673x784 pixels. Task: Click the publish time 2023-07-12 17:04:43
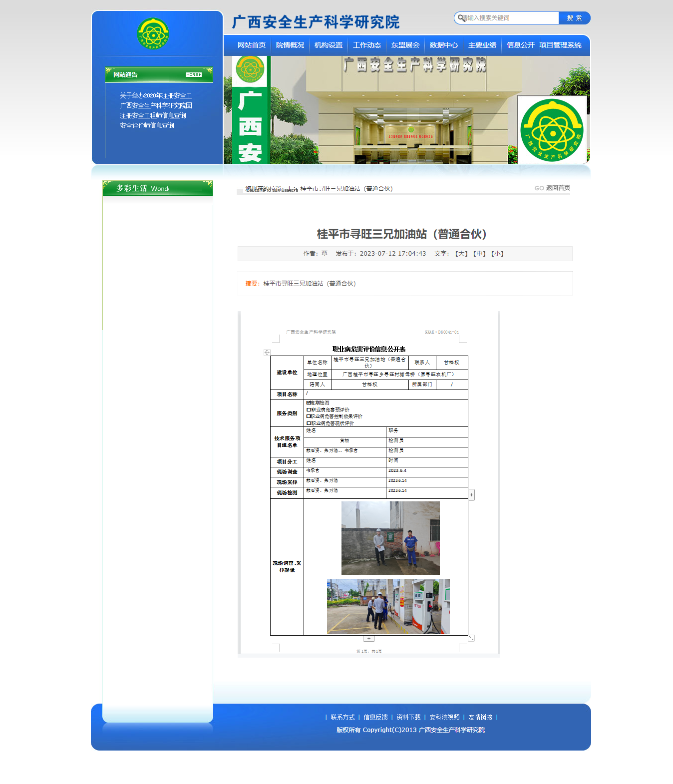coord(393,254)
